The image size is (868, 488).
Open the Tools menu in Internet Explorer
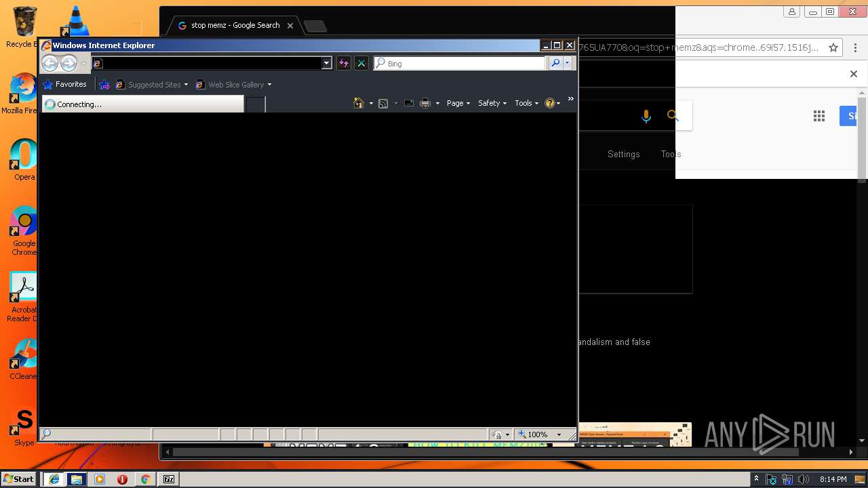[x=527, y=103]
